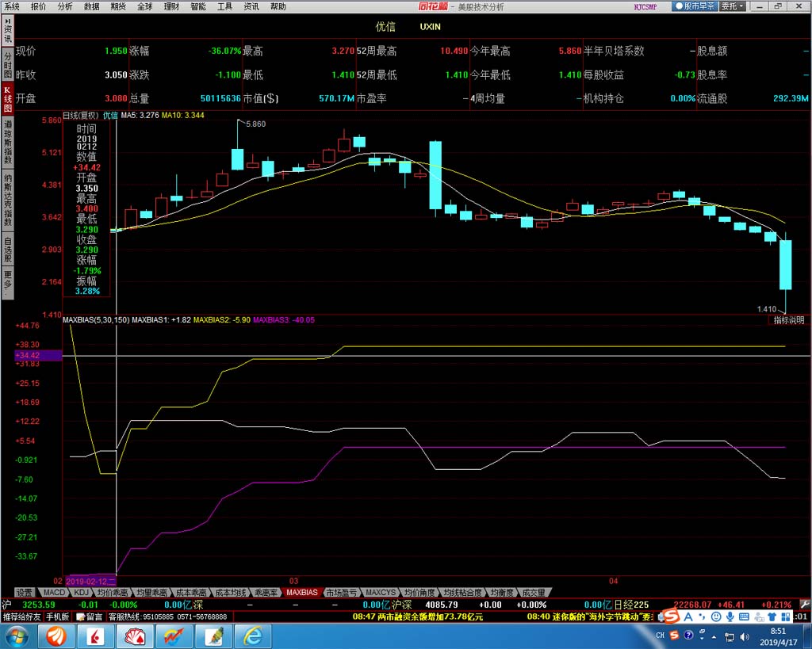Screen dimensions: 812x649
Task: Click 手机版 in status bar
Action: point(57,617)
